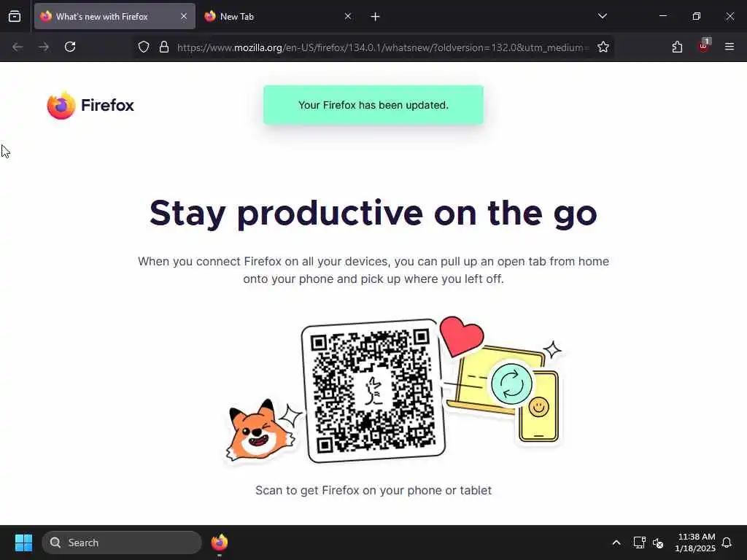View site security lock information

[164, 47]
